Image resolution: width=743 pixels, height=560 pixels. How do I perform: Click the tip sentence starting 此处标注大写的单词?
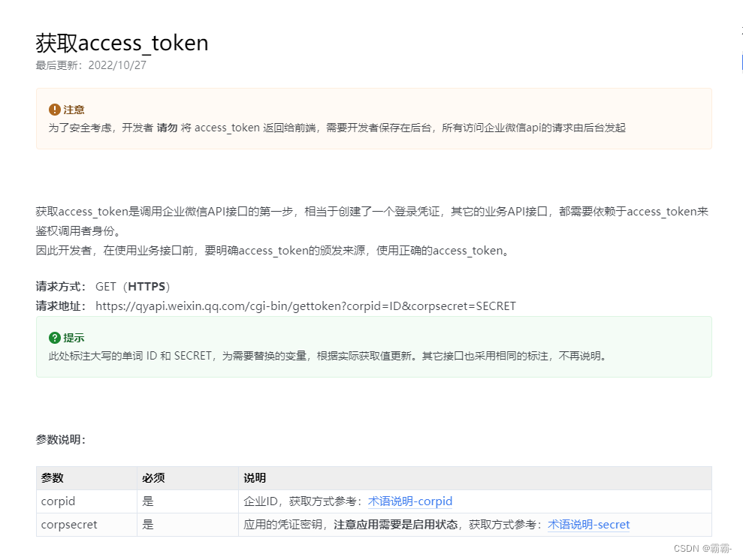click(328, 356)
